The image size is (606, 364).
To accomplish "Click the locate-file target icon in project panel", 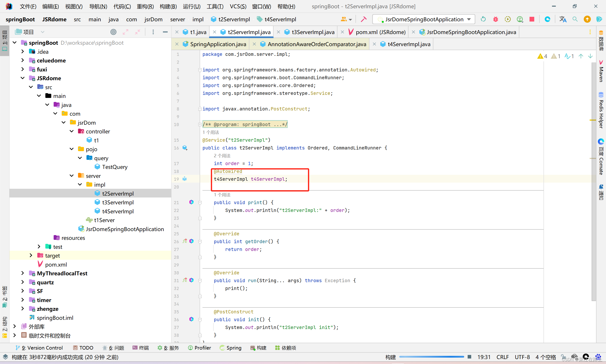I will point(113,32).
